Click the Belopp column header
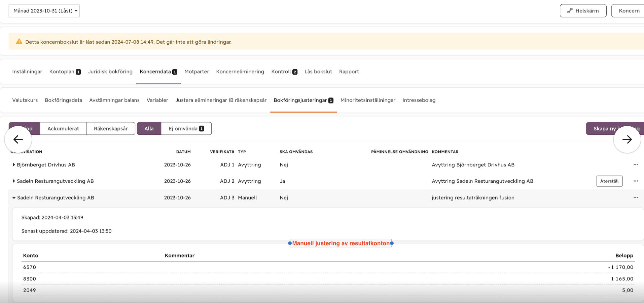 [624, 256]
